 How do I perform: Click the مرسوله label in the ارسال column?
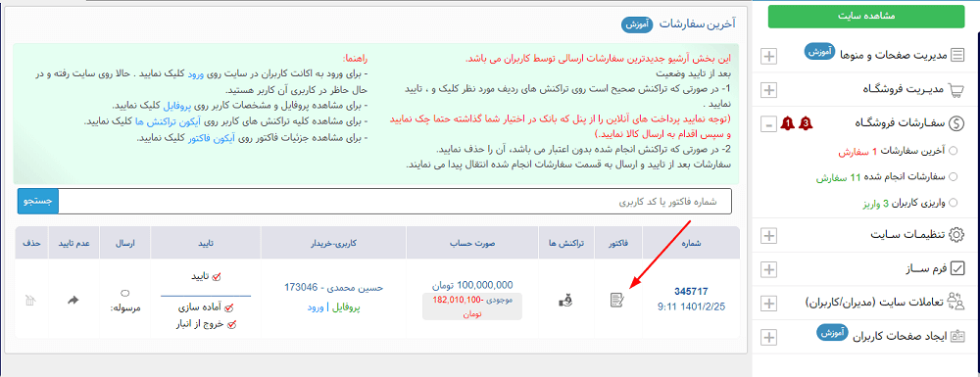(x=126, y=307)
